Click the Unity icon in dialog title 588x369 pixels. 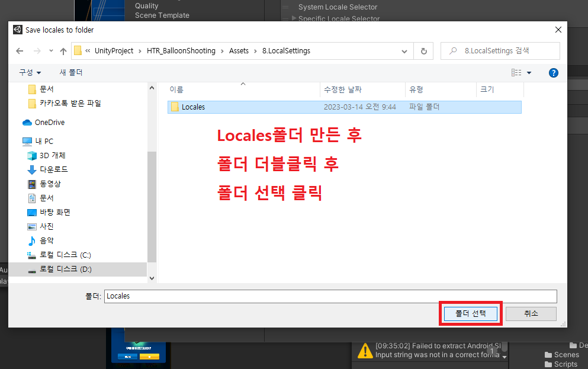(17, 30)
